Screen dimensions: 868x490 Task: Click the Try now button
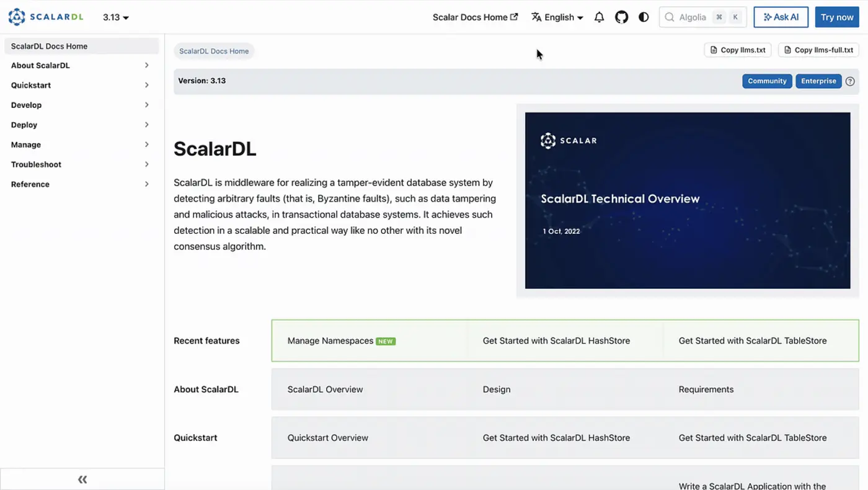pos(837,17)
